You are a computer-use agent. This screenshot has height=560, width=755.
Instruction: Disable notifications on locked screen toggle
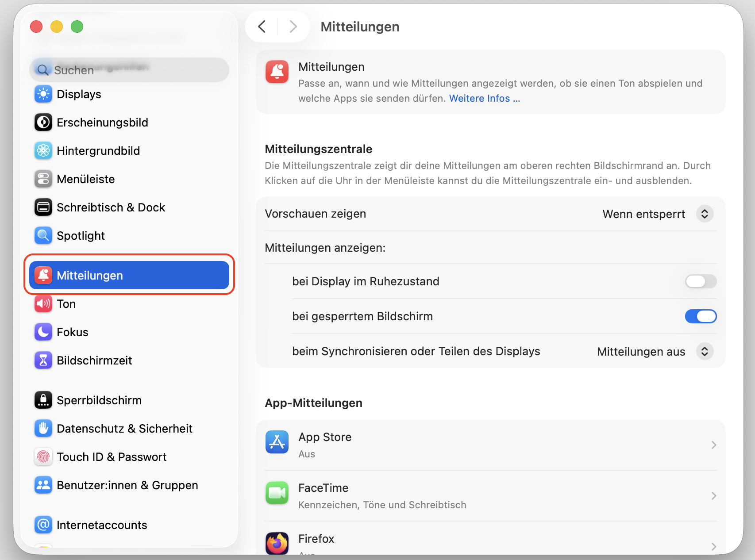click(x=701, y=316)
